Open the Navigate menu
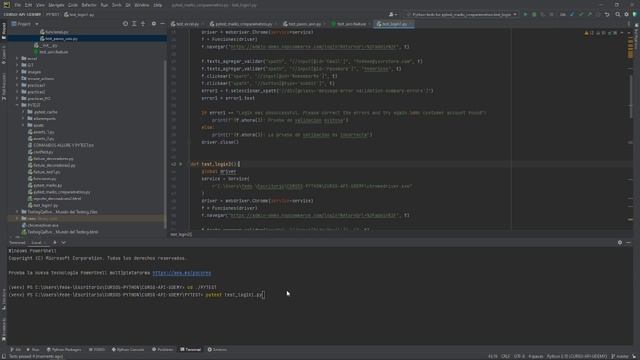 tap(56, 5)
